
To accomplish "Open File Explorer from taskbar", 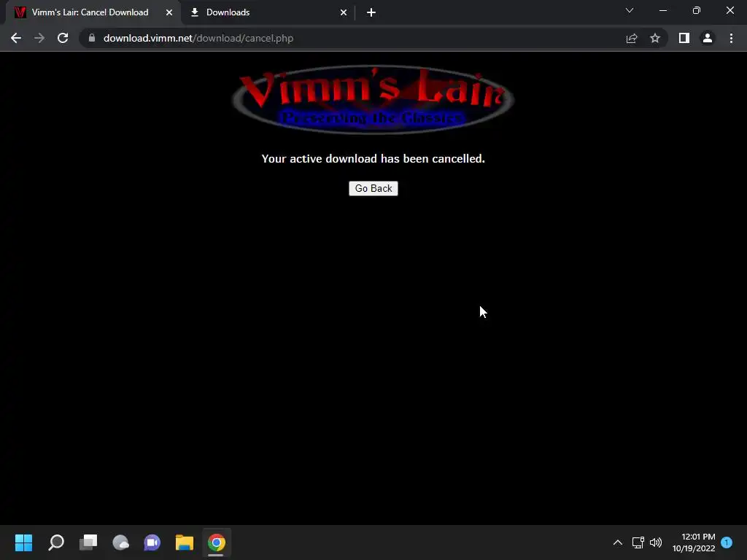I will pos(185,542).
